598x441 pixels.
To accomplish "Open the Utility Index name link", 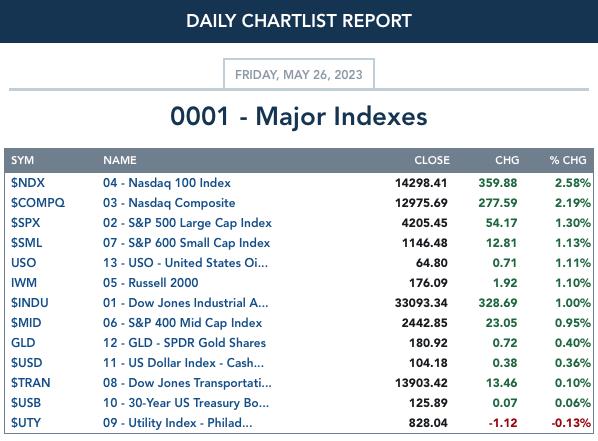I will 177,423.
